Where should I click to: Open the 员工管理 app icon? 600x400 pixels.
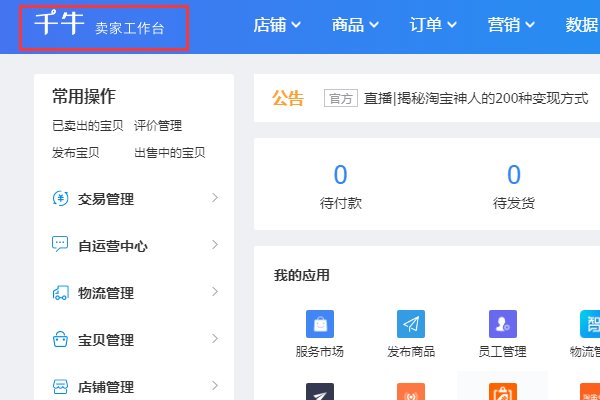pyautogui.click(x=503, y=324)
